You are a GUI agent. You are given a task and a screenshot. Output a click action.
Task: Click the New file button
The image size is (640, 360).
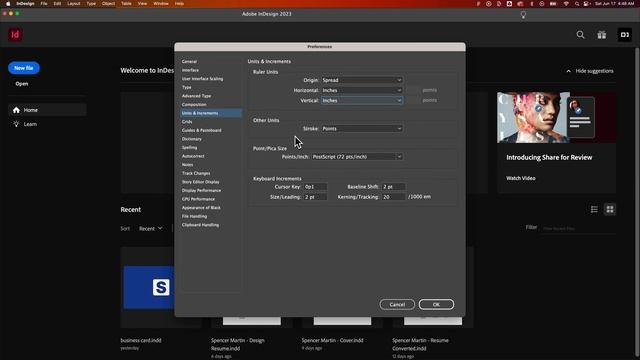[x=24, y=68]
